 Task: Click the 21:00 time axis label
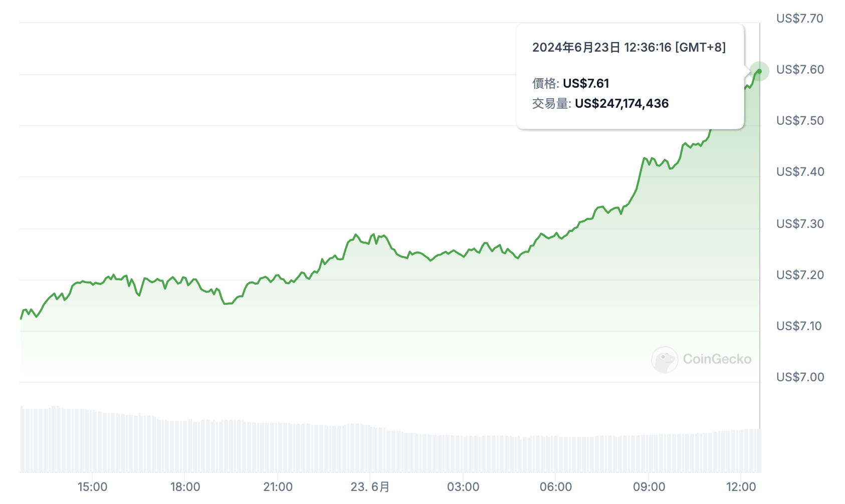click(278, 487)
